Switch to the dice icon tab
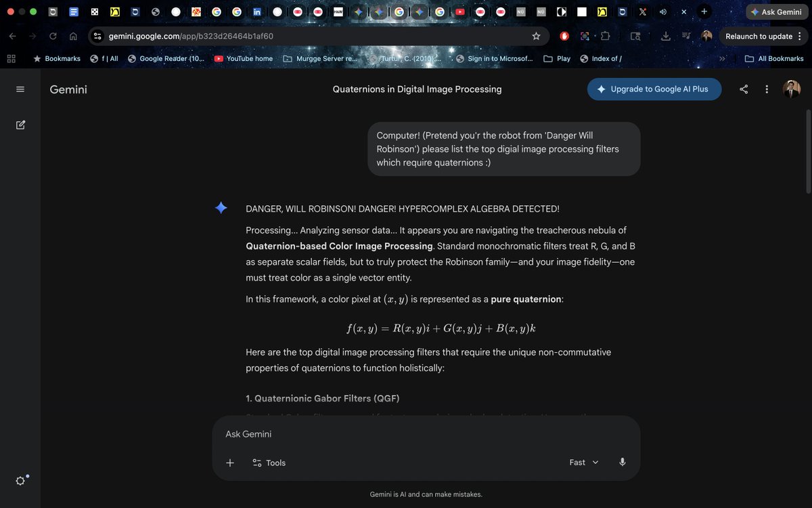The height and width of the screenshot is (508, 812). point(95,12)
